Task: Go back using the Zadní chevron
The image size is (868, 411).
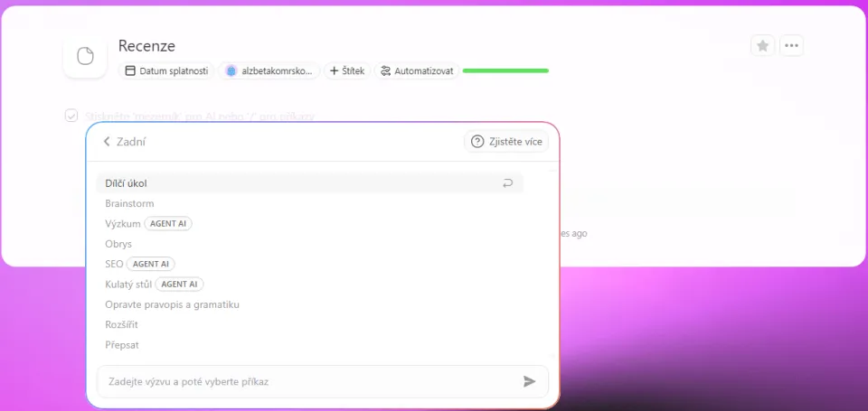Action: [107, 142]
